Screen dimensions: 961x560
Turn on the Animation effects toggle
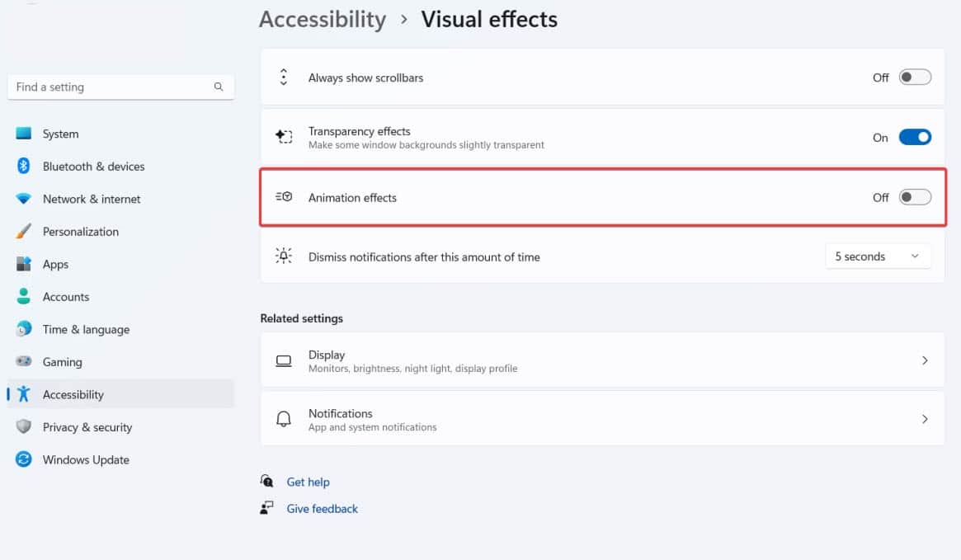(x=914, y=197)
